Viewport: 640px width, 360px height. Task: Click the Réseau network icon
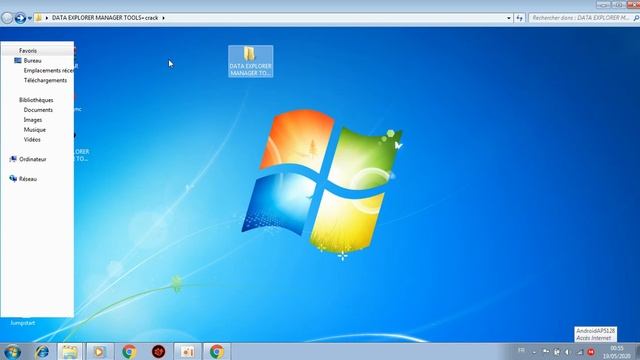13,179
